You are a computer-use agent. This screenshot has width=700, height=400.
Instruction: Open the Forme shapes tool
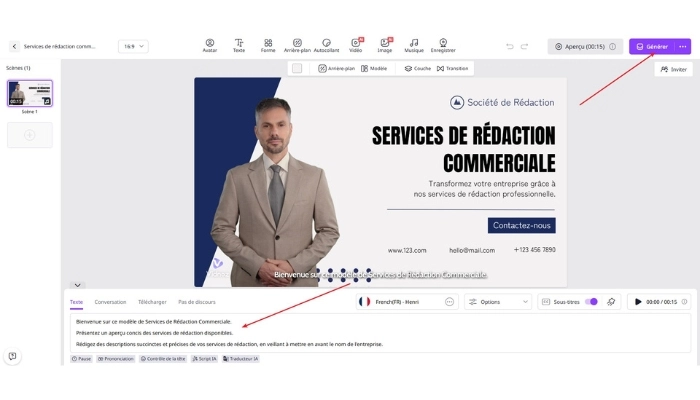(x=268, y=46)
